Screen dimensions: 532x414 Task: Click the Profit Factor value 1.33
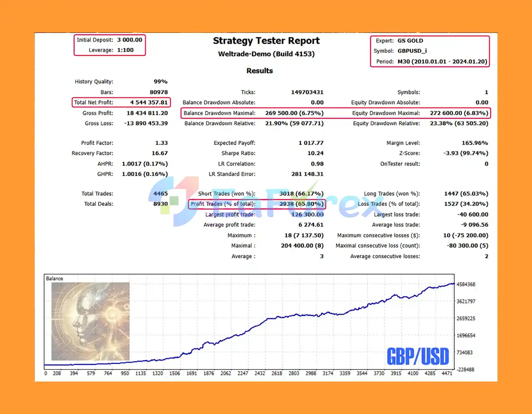161,143
